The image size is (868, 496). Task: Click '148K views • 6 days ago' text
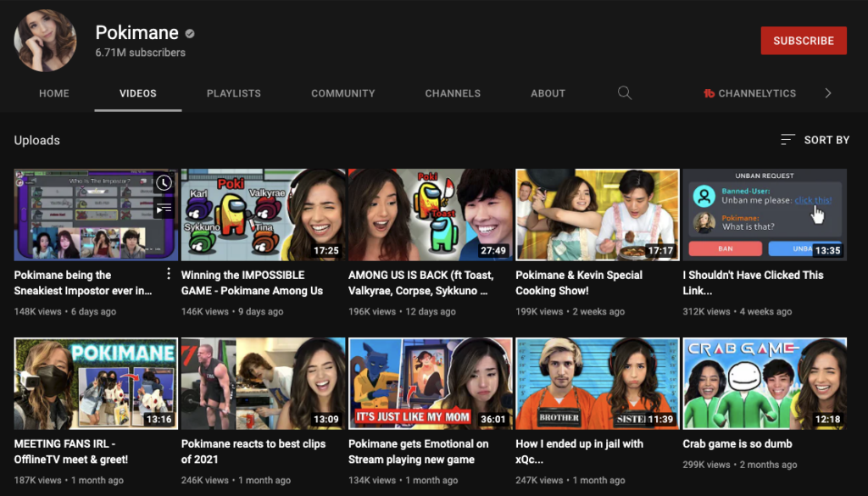65,312
